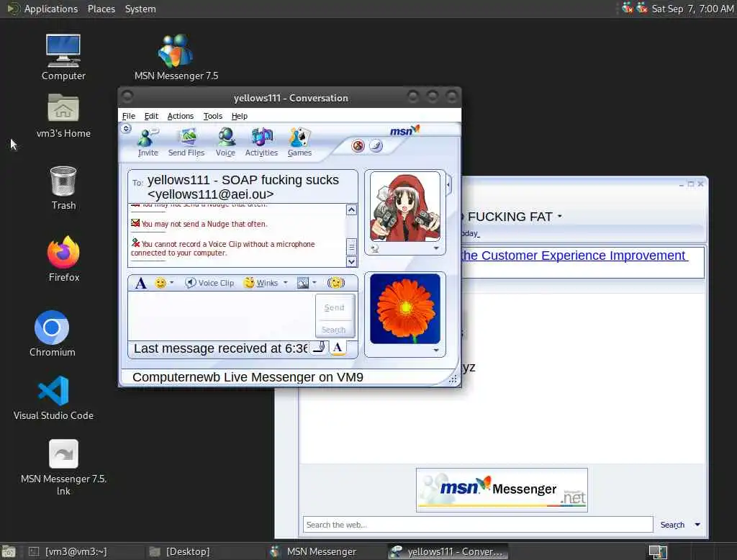Open dropdown arrow under flower display picture

point(436,351)
